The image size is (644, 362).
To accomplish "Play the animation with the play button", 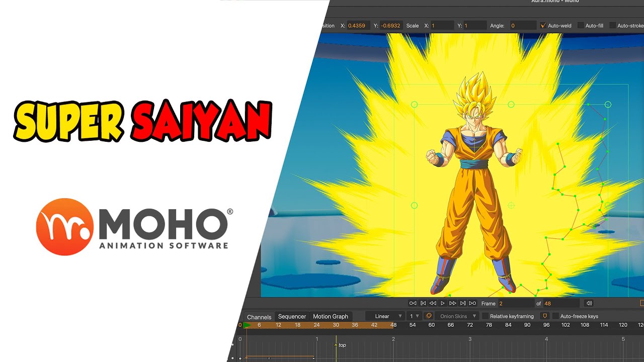I will pyautogui.click(x=443, y=303).
